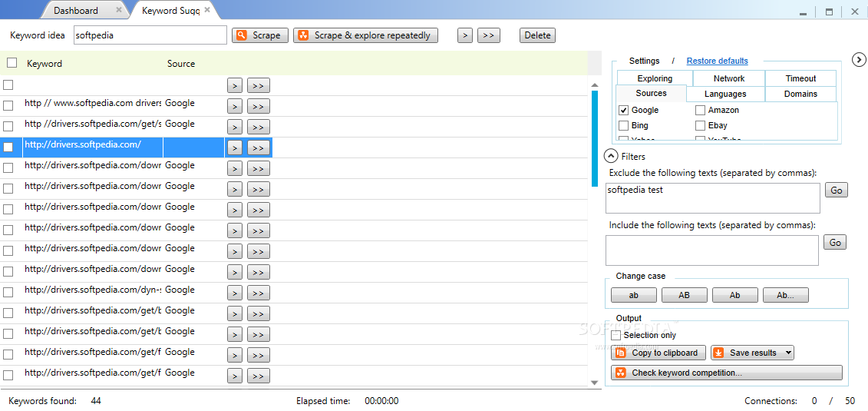The height and width of the screenshot is (411, 868).
Task: Click >> in the highlighted http://drivers.softpedia.com/ row
Action: tap(259, 148)
